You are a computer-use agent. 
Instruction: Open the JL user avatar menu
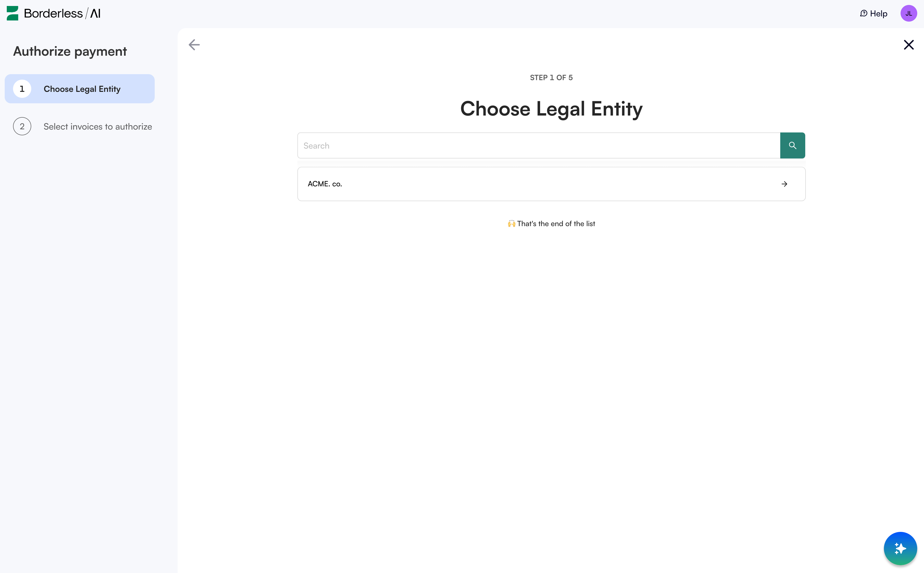[x=908, y=14]
